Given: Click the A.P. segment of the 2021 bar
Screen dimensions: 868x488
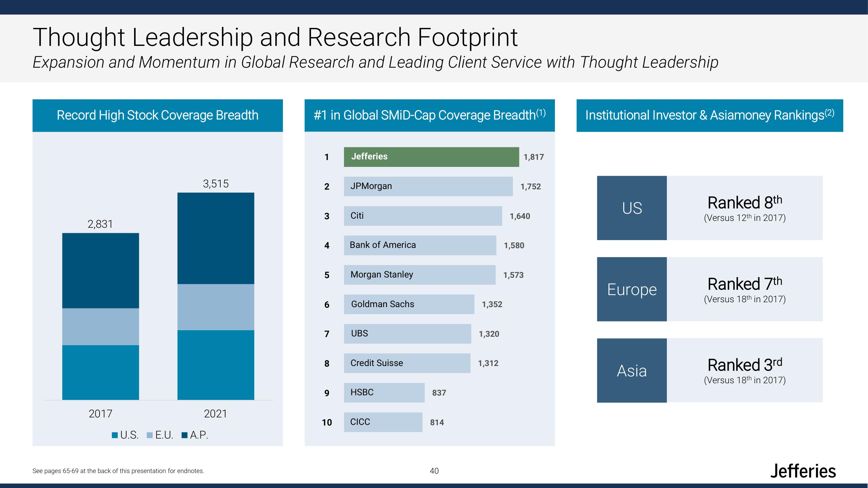Looking at the screenshot, I should click(x=216, y=238).
